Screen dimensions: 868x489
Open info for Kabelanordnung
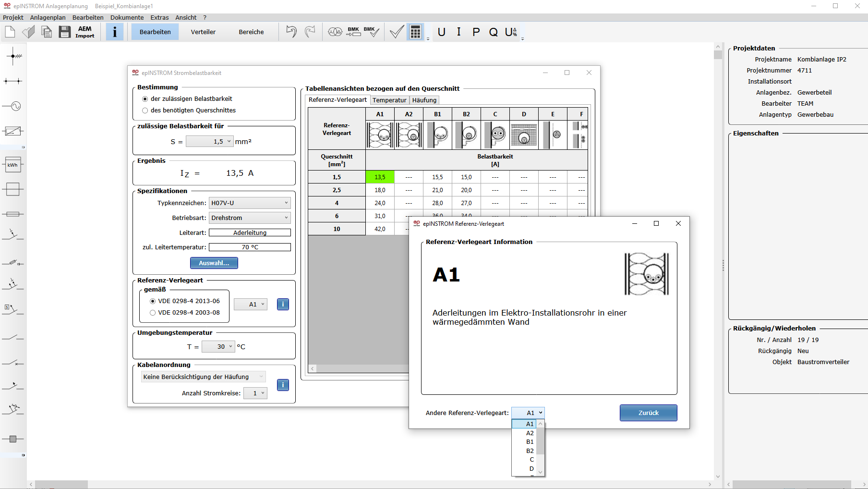click(x=283, y=385)
